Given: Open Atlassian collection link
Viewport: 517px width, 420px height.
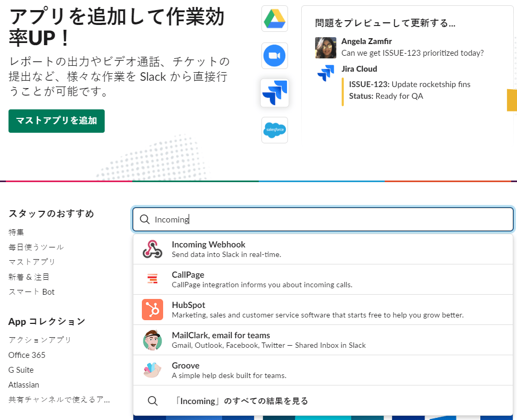Looking at the screenshot, I should coord(24,385).
